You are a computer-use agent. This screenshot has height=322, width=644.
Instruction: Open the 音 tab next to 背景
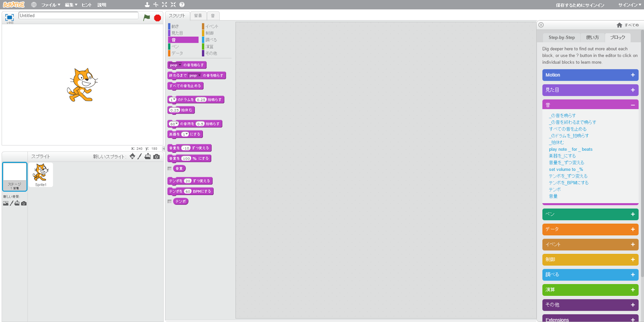213,16
